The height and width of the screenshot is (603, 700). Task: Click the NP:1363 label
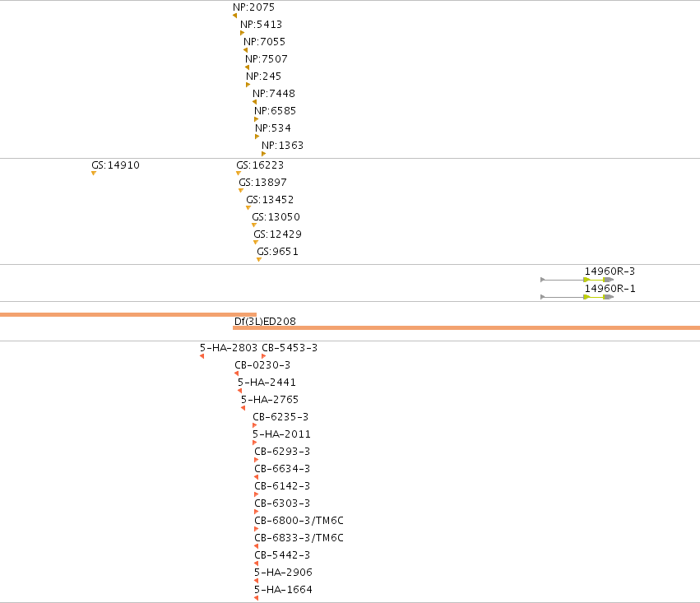pyautogui.click(x=282, y=146)
